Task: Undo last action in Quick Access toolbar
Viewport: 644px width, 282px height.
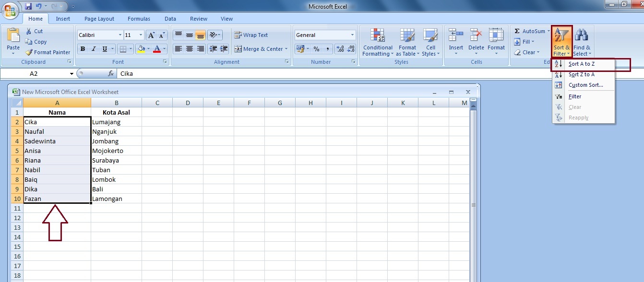Action: pyautogui.click(x=38, y=6)
